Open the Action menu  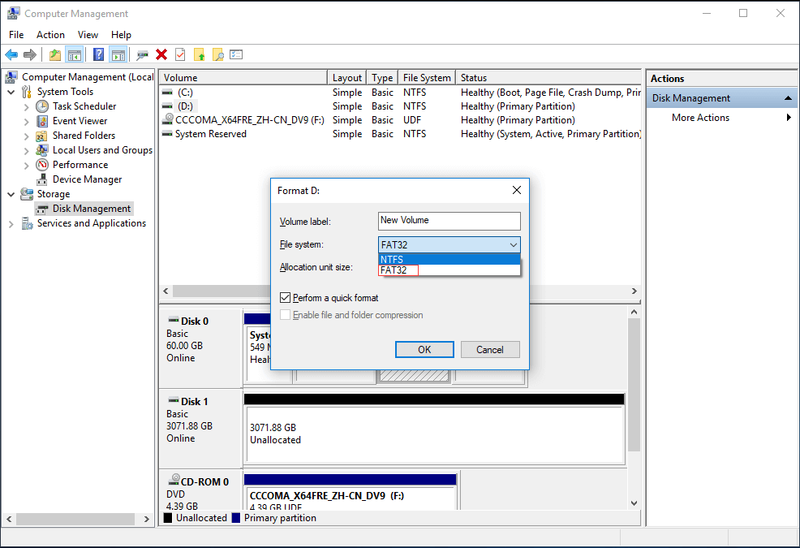point(51,35)
